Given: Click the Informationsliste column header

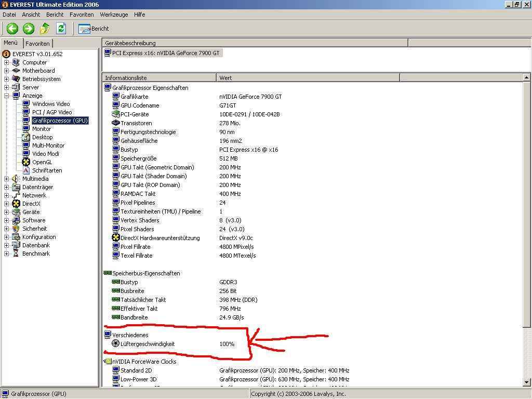Looking at the screenshot, I should pyautogui.click(x=159, y=78).
